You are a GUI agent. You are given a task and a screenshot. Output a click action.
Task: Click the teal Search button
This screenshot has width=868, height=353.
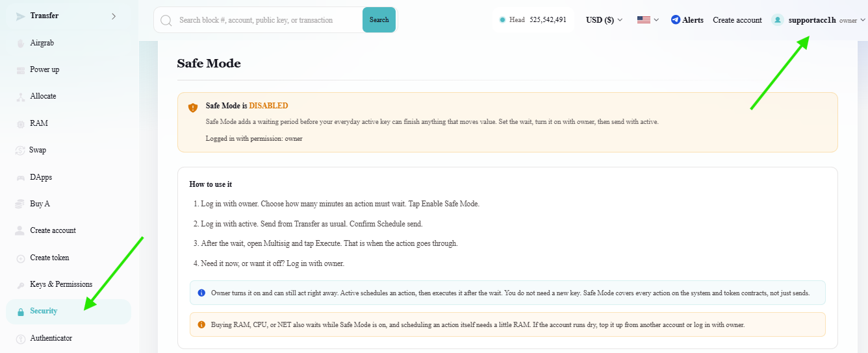coord(379,20)
